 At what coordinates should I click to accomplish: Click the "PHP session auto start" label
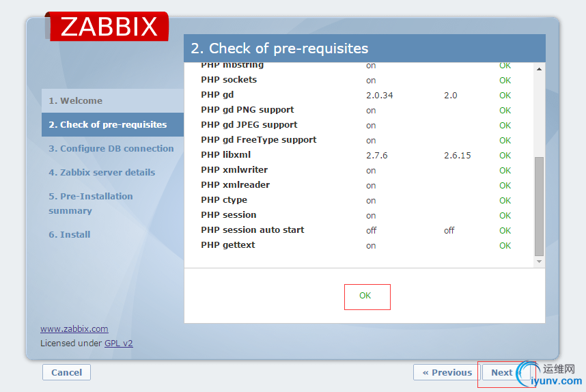pos(253,230)
